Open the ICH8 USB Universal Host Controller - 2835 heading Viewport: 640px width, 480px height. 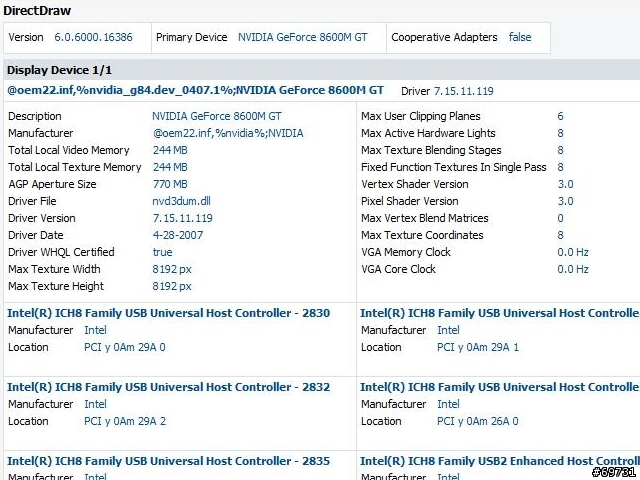169,461
